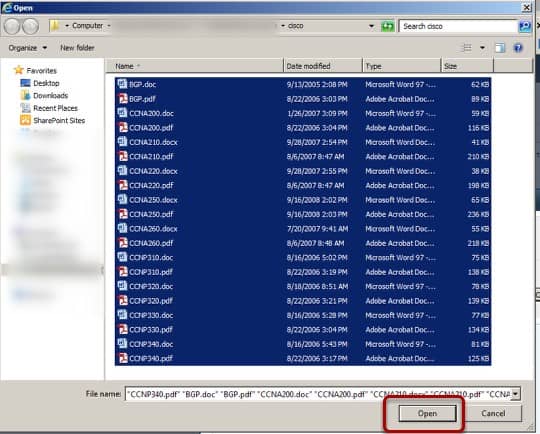Expand the view options dropdown arrow
Screen dimensions: 540x434
[x=482, y=48]
